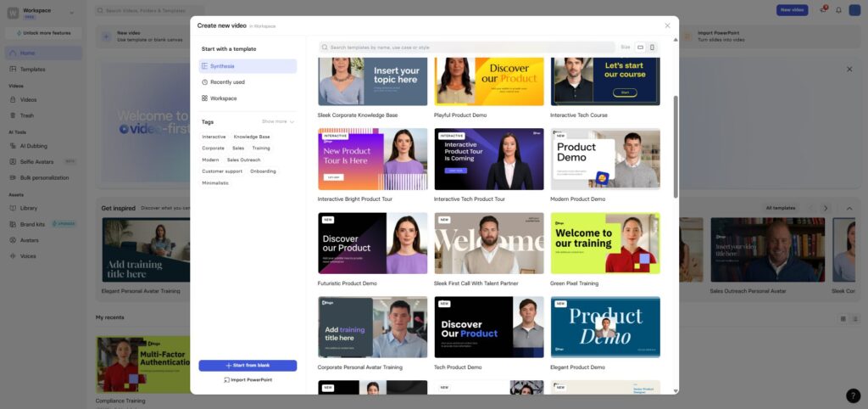Dismiss the welcome banner

click(x=849, y=70)
